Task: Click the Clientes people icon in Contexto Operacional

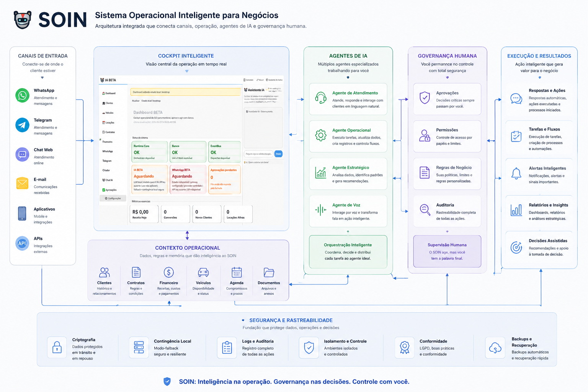Action: (x=105, y=272)
